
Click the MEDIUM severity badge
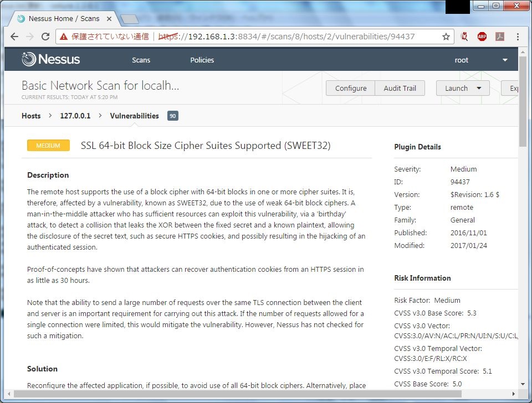(x=48, y=146)
